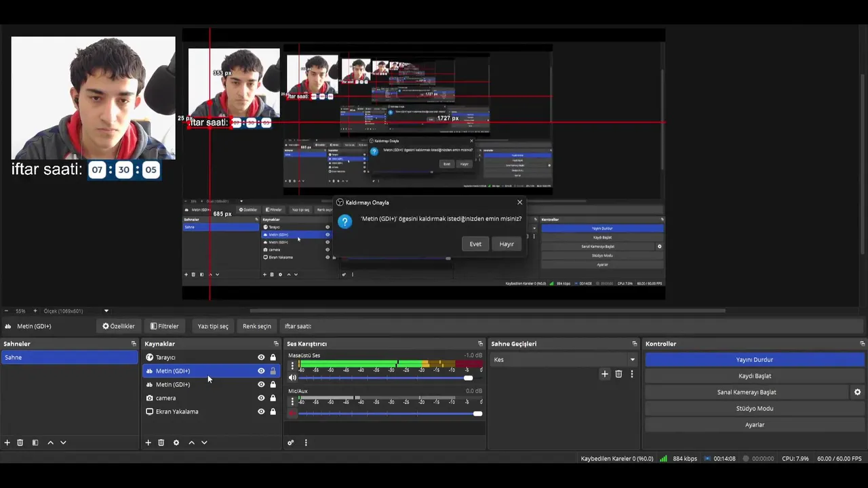The height and width of the screenshot is (488, 868).
Task: Add a new source in Kaynaklar
Action: 148,443
